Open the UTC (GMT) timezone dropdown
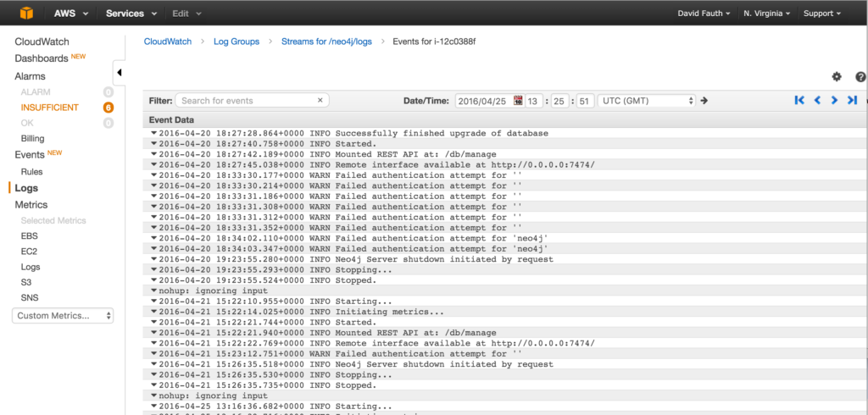The image size is (868, 415). [647, 101]
